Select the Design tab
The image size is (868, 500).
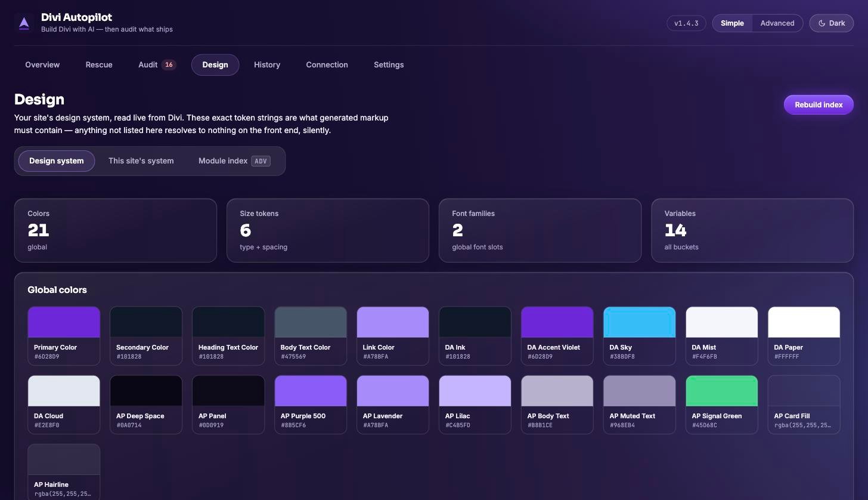pos(215,64)
